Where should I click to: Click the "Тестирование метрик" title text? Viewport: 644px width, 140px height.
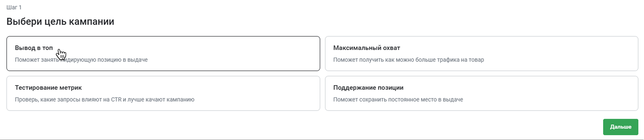click(48, 88)
